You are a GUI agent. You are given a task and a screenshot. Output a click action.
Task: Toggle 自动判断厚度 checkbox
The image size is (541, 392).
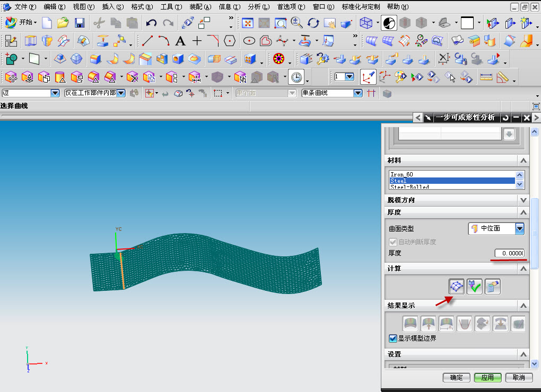tap(392, 242)
